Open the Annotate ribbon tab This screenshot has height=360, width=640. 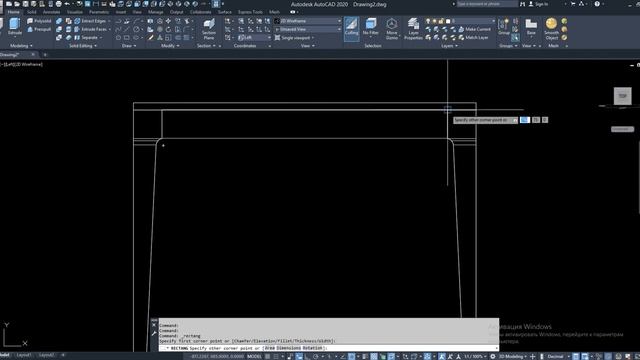pos(51,12)
